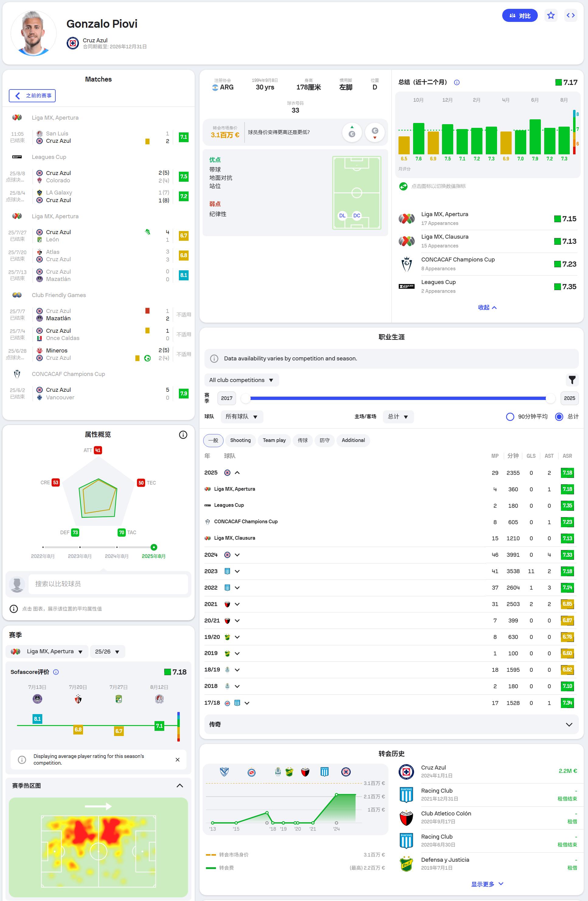The width and height of the screenshot is (588, 901).
Task: Open info icon next to 总结 (近十二个月)
Action: pos(457,82)
